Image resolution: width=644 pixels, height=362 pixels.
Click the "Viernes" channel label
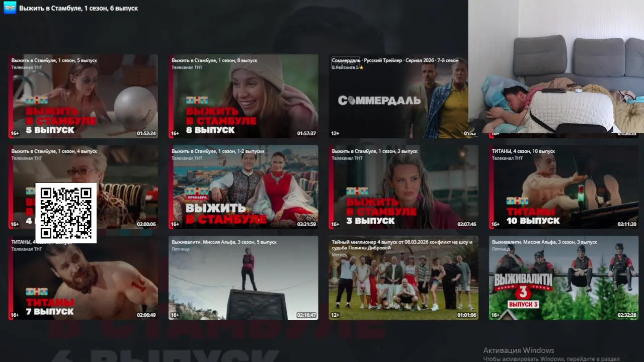(x=339, y=255)
